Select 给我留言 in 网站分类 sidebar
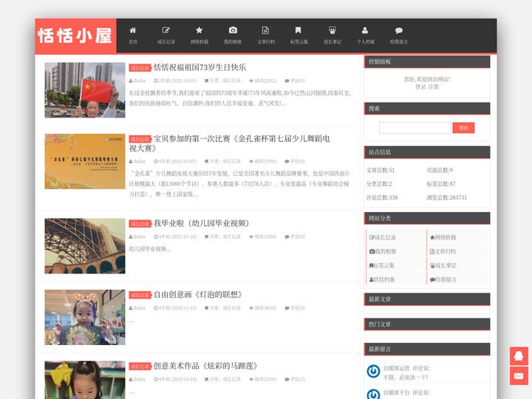 443,279
